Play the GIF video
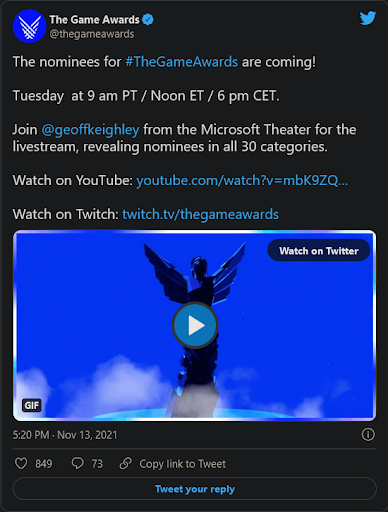 (195, 325)
